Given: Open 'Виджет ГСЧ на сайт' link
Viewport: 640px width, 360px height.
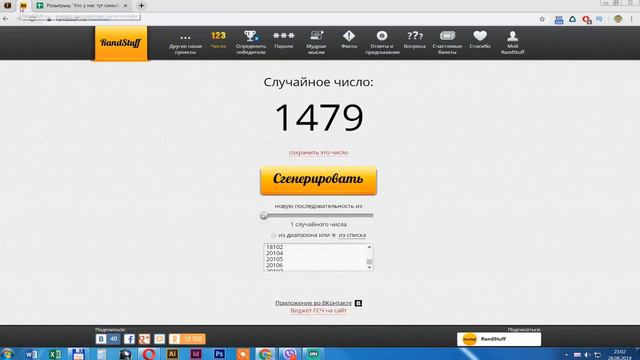Looking at the screenshot, I should (318, 310).
